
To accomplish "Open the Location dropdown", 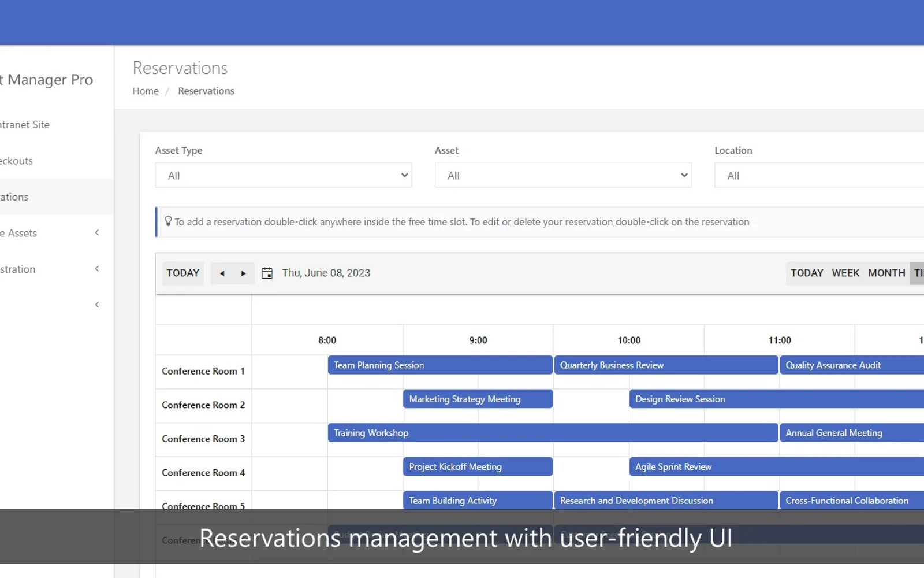I will [819, 175].
